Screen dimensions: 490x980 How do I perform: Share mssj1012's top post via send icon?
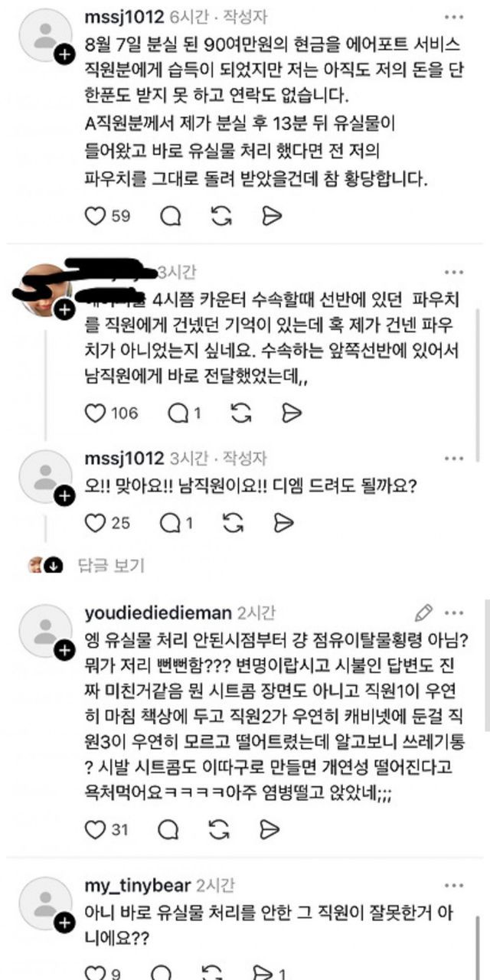tap(272, 217)
